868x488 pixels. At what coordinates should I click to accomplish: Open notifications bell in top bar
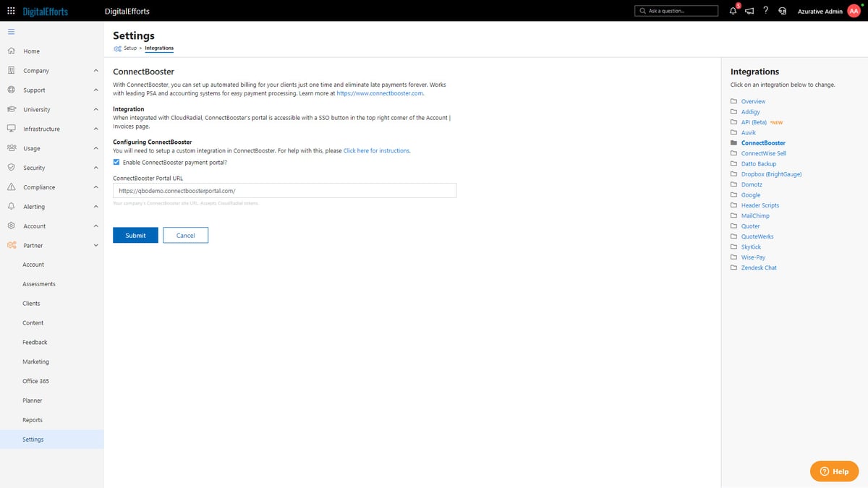click(733, 11)
